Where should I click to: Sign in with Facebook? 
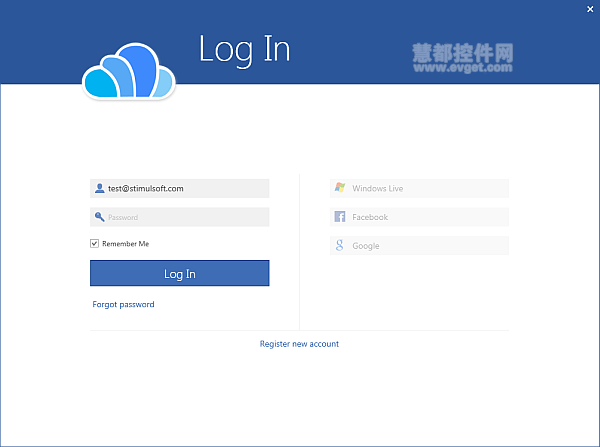(419, 217)
